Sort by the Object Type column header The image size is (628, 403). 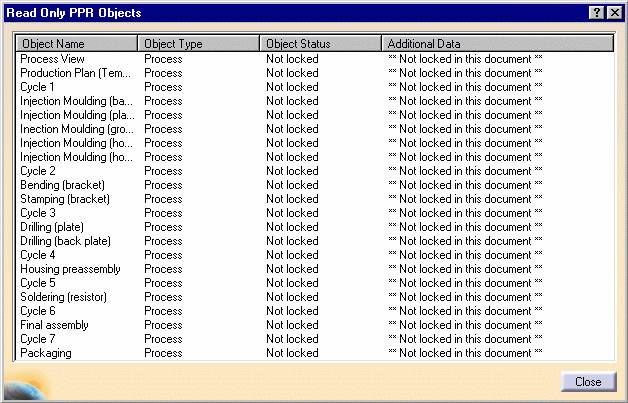(x=199, y=44)
